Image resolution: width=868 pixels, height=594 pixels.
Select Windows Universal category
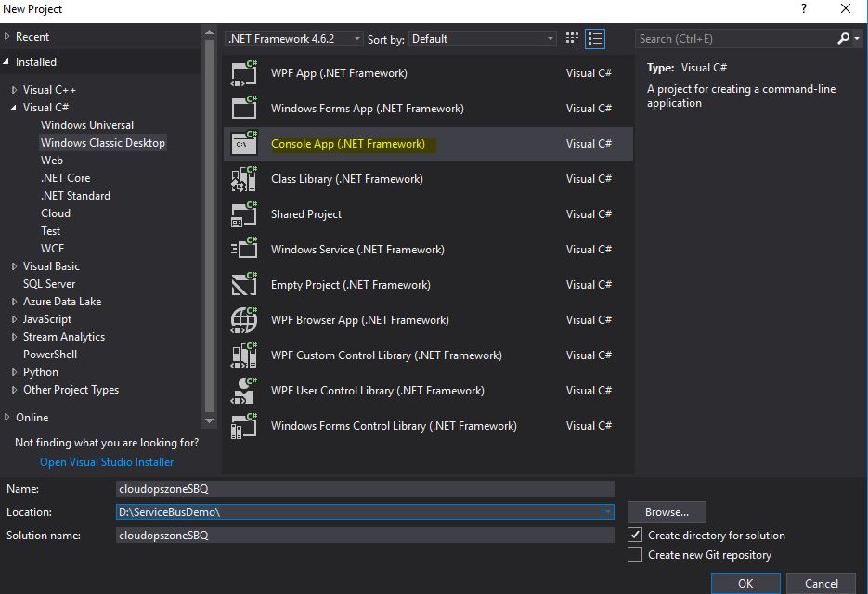click(87, 125)
